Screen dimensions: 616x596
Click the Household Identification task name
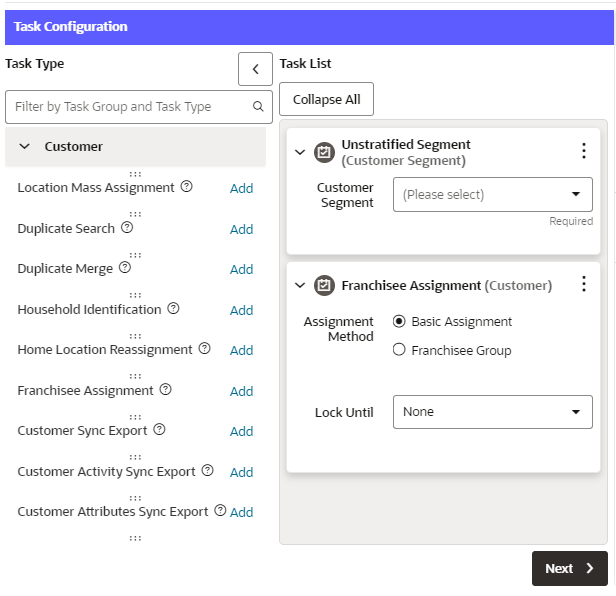tap(89, 310)
